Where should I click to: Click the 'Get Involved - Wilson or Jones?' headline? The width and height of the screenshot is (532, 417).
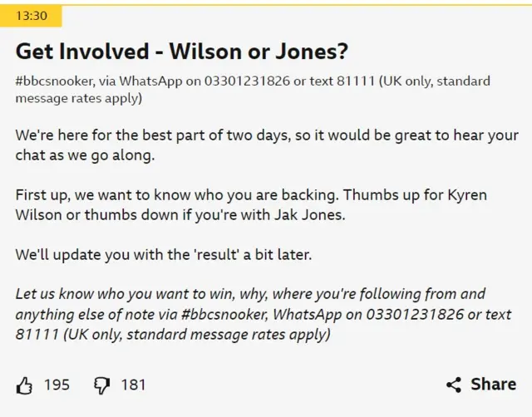pos(181,52)
